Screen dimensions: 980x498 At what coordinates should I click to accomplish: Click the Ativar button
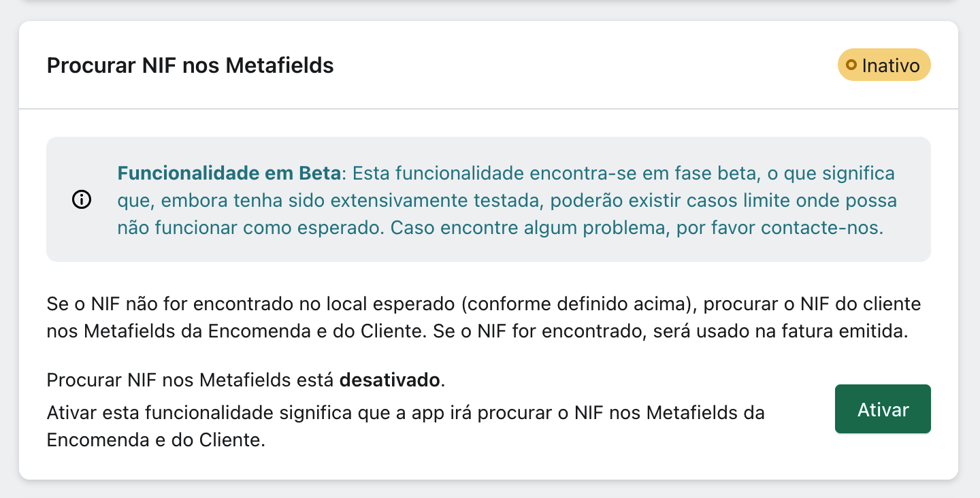[883, 409]
